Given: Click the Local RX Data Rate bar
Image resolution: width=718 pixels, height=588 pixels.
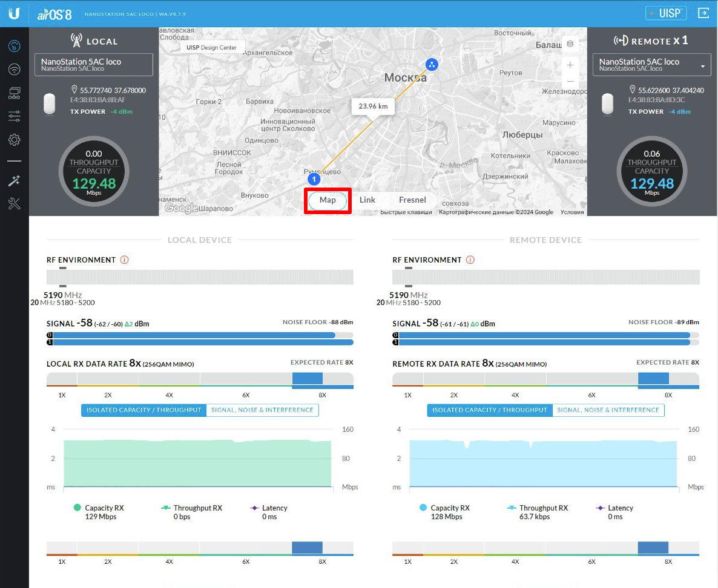Looking at the screenshot, I should (200, 379).
